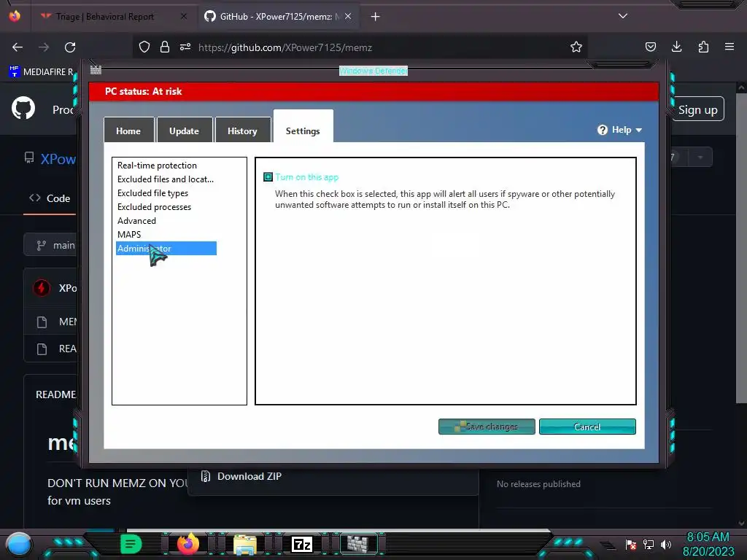
Task: Click the Windows Defender title bar icon
Action: [96, 70]
